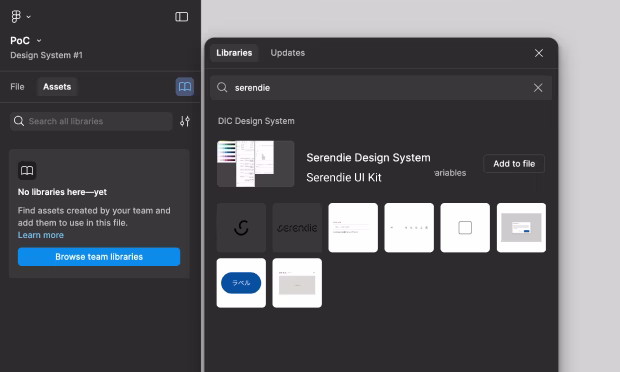Screen dimensions: 620x372
Task: Click the Browse team libraries button
Action: click(x=99, y=257)
